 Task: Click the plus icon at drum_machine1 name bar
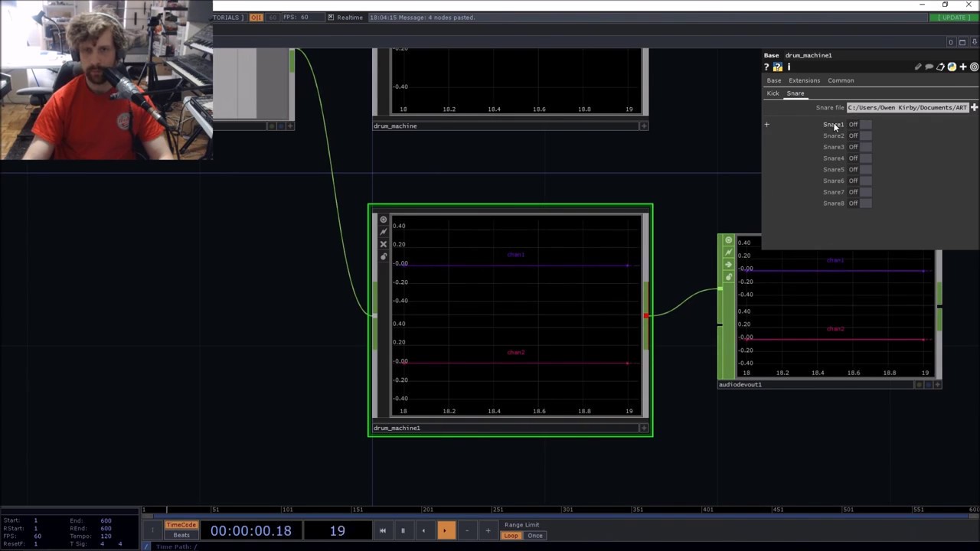644,428
